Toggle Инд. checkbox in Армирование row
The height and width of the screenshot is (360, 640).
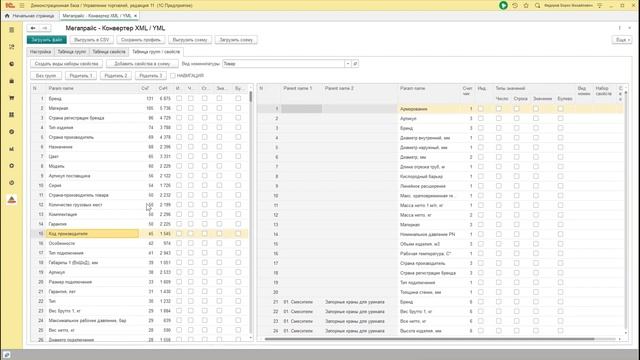[x=481, y=109]
